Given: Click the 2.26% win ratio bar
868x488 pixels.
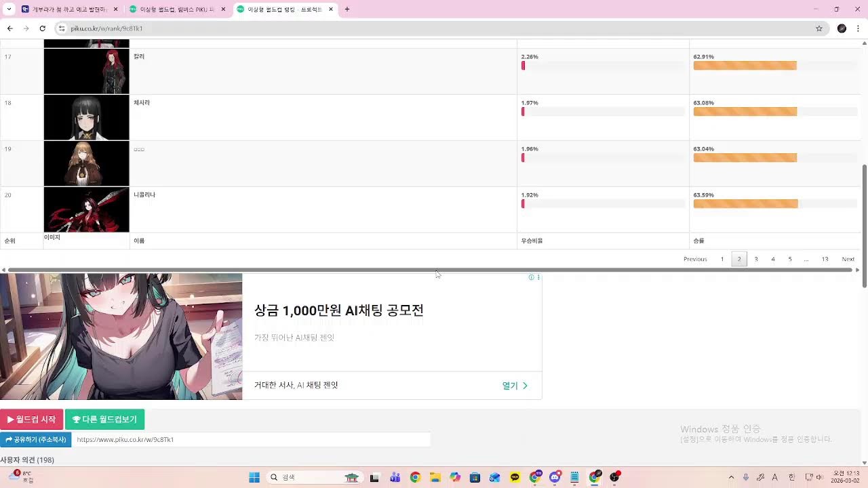Looking at the screenshot, I should (603, 66).
